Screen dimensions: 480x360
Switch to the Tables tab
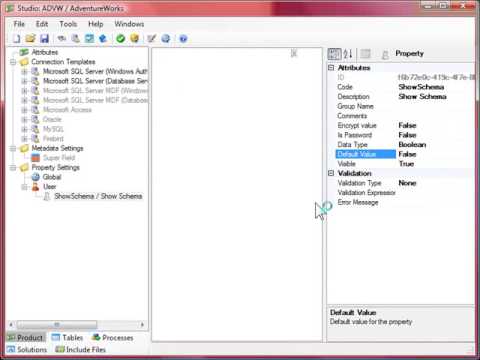click(68, 338)
